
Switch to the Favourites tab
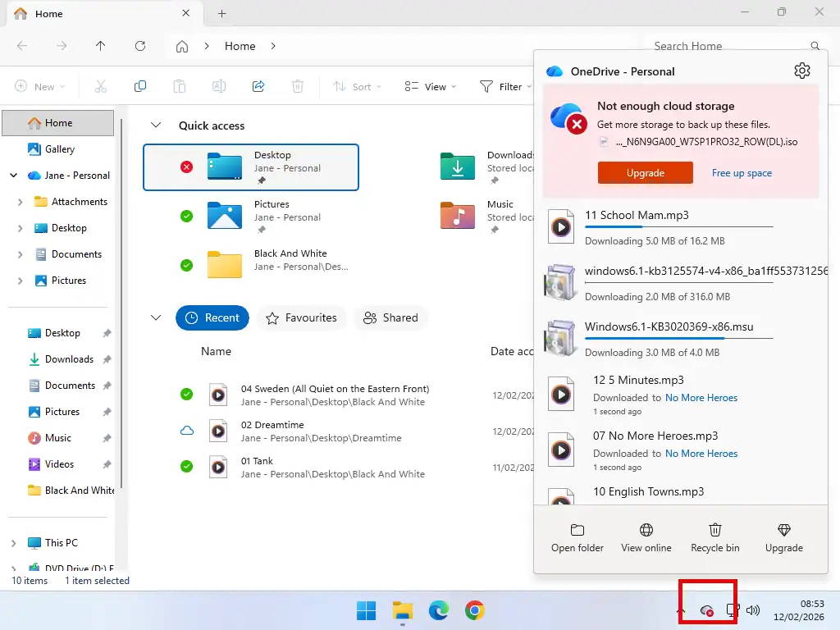click(301, 317)
